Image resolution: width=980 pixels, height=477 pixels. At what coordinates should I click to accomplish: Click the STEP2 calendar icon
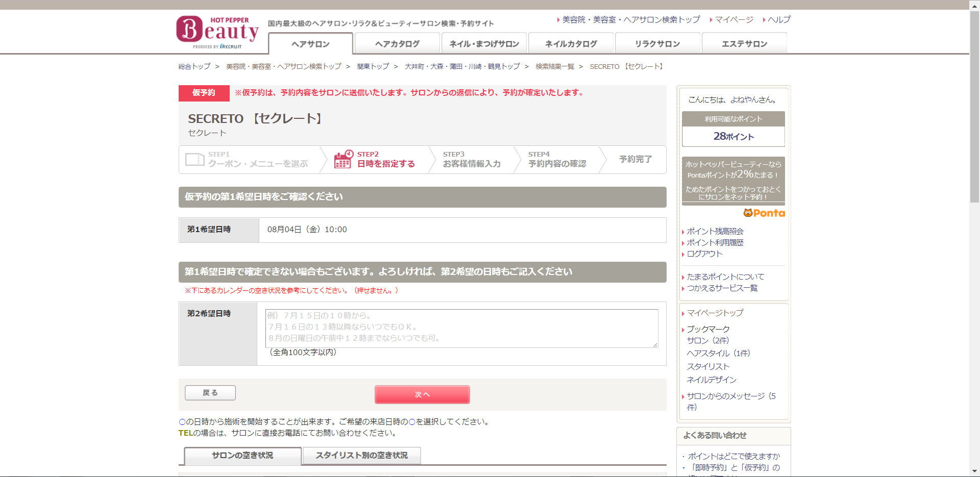[344, 159]
